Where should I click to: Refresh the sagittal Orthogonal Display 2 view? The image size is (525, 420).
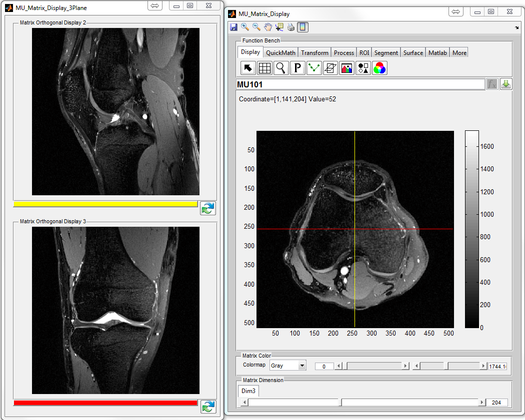(x=208, y=208)
